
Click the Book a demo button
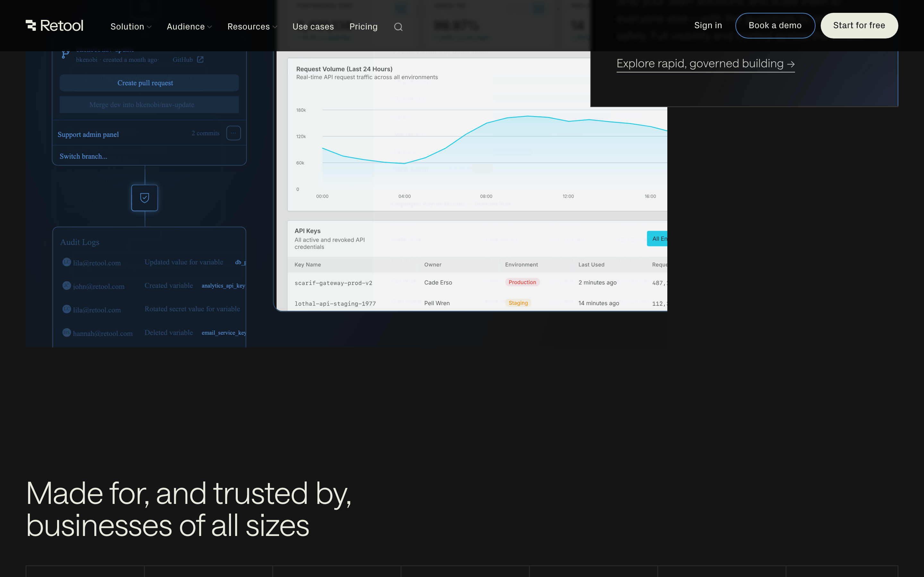click(775, 26)
